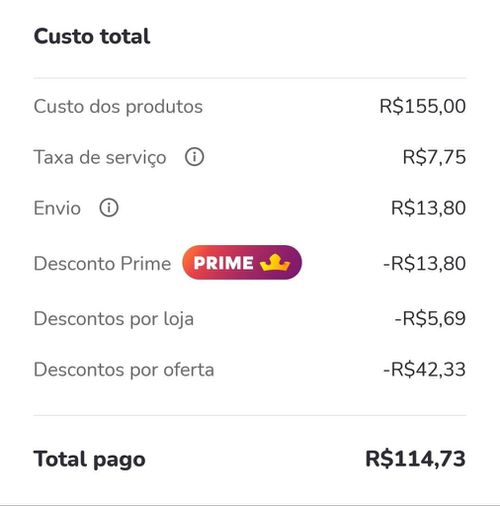Click the -R$42,33 offer discount value
The height and width of the screenshot is (506, 500).
coord(425,369)
